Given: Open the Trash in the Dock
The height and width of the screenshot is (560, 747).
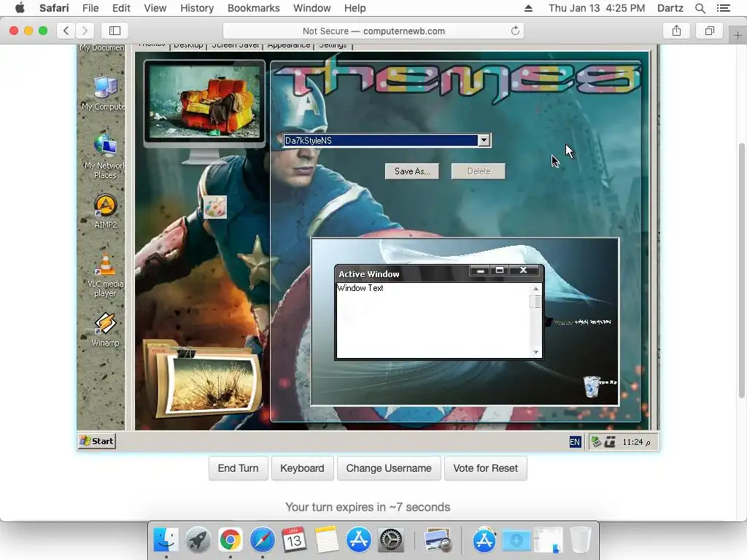Looking at the screenshot, I should pyautogui.click(x=580, y=540).
